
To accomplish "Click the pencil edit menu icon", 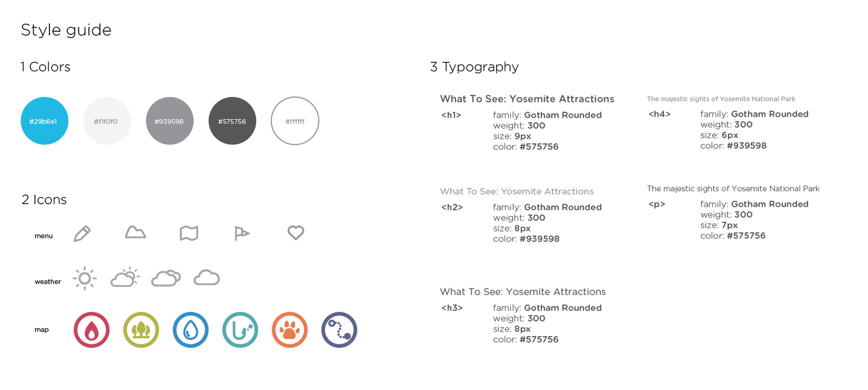I will point(82,234).
